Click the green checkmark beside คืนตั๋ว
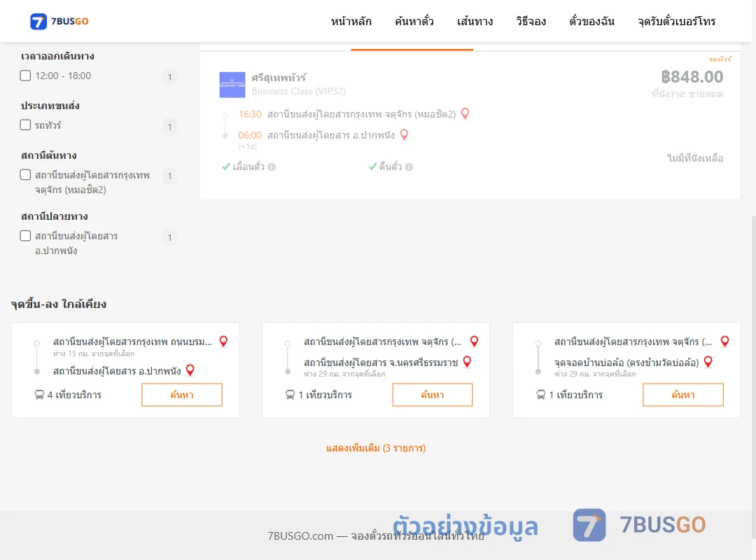The image size is (756, 560). pyautogui.click(x=372, y=167)
